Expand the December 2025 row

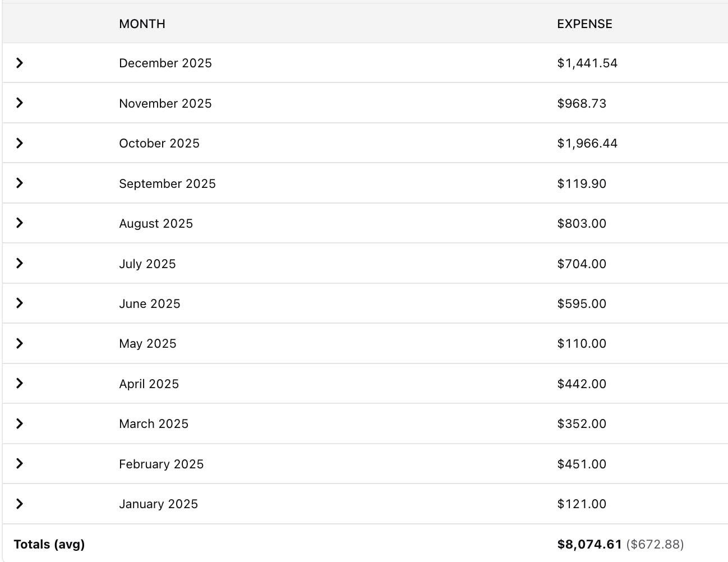[20, 63]
